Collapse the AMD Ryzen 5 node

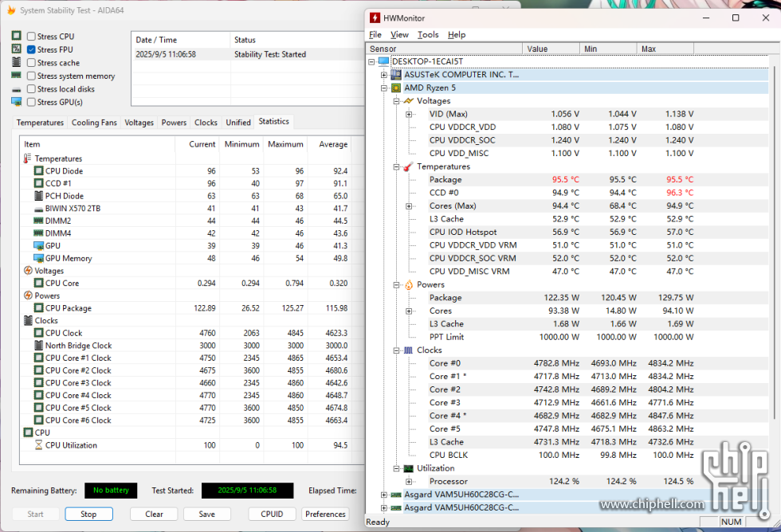click(384, 88)
